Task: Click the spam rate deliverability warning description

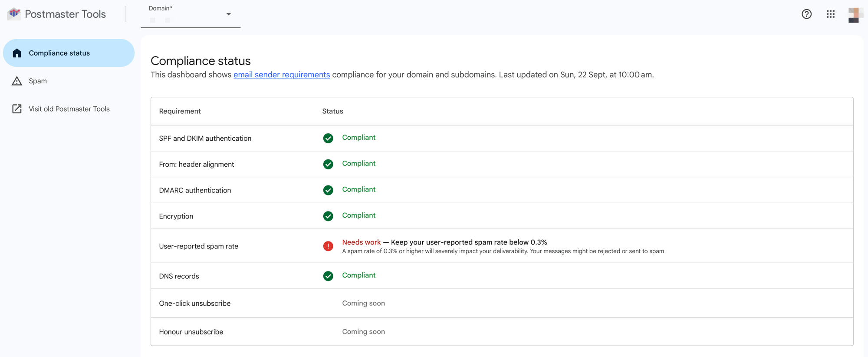Action: coord(503,251)
